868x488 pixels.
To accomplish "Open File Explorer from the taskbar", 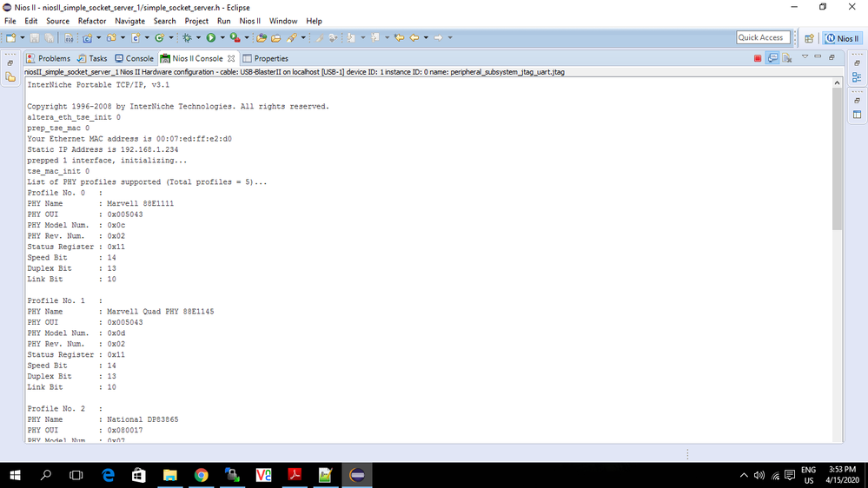I will click(x=170, y=475).
